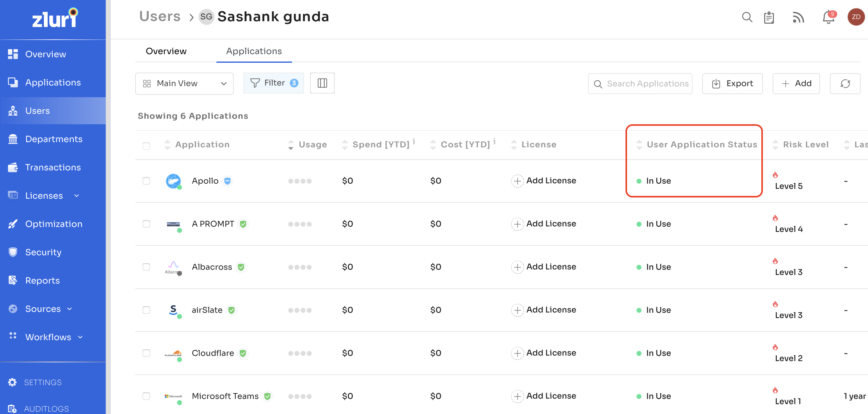Check the Microsoft Teams row checkbox
The height and width of the screenshot is (414, 868).
tap(146, 396)
